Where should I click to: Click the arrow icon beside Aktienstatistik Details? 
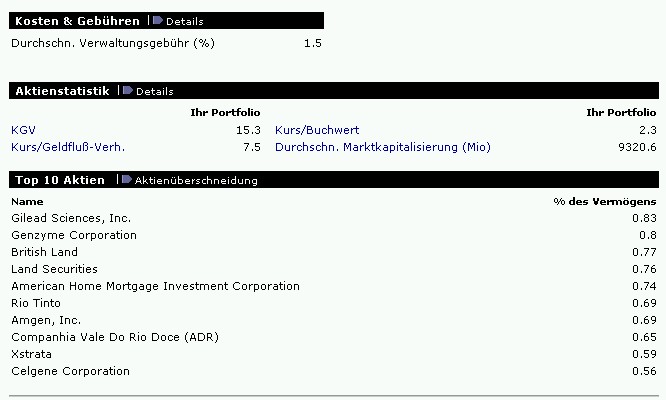point(128,91)
